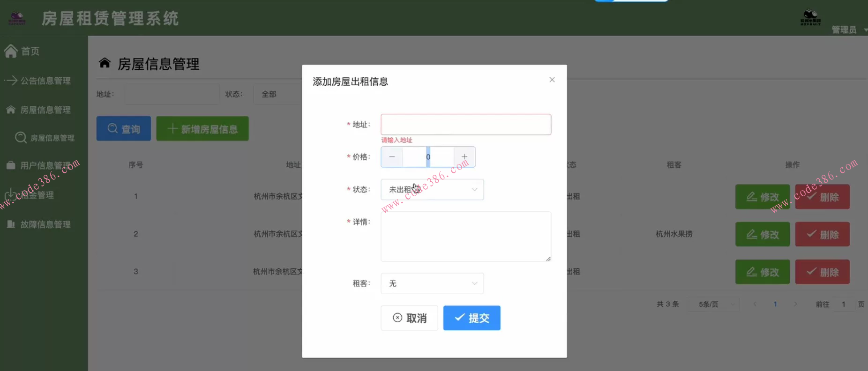Click the 地址 input field in dialog

click(466, 125)
